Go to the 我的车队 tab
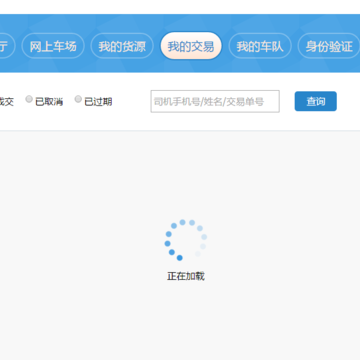This screenshot has height=360, width=360. point(260,46)
